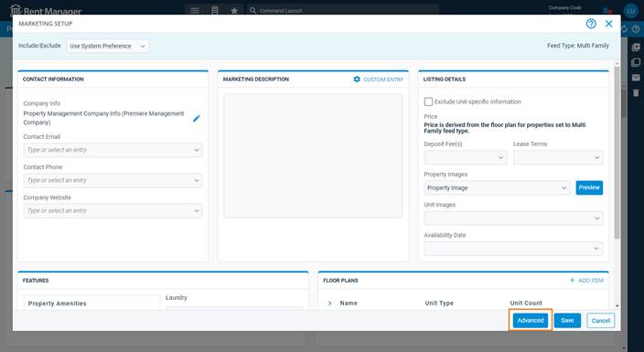The image size is (644, 352).
Task: Click the search magnifier in Command Launch
Action: pos(253,11)
